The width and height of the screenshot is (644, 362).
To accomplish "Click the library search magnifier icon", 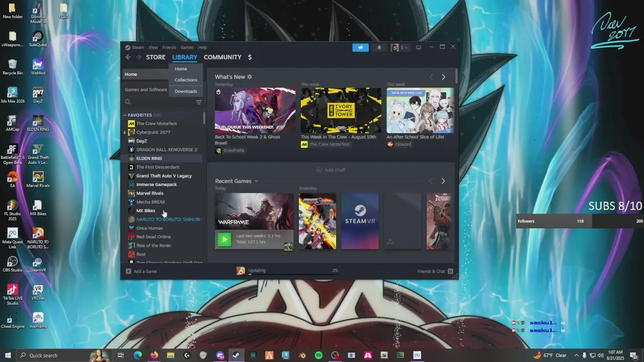I will (128, 102).
